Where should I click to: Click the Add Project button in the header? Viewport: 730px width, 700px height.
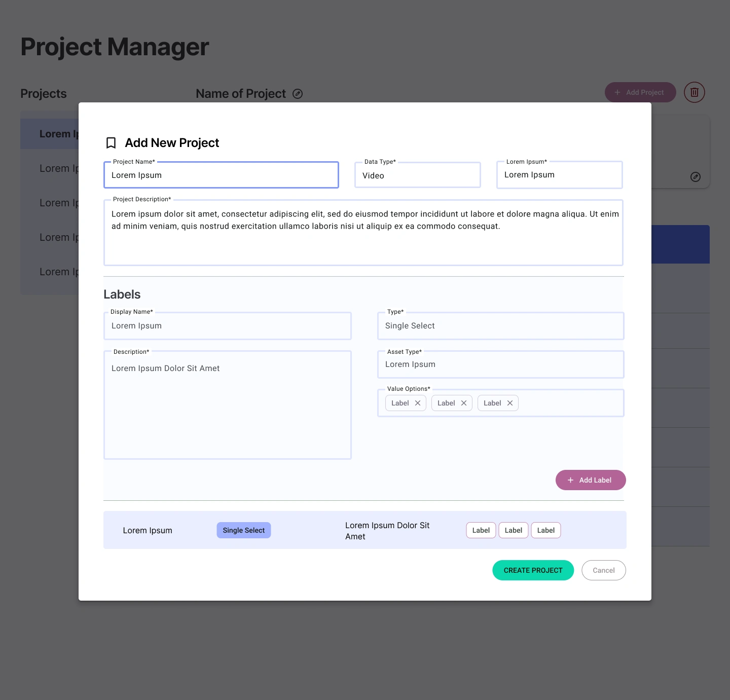coord(640,92)
